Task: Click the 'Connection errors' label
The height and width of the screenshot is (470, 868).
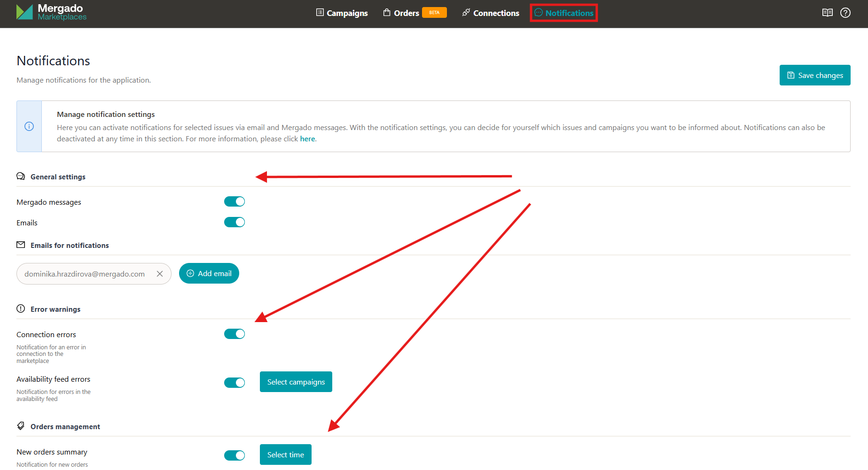Action: click(x=46, y=335)
